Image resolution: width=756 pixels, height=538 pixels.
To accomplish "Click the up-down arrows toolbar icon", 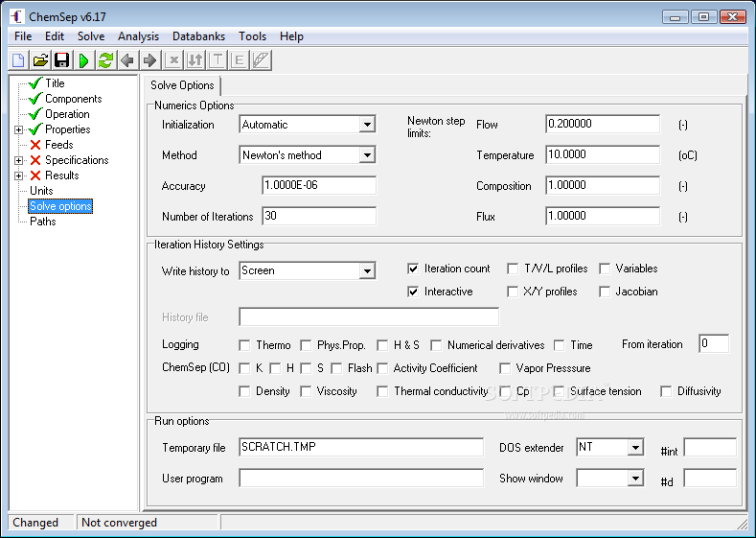I will (x=195, y=60).
